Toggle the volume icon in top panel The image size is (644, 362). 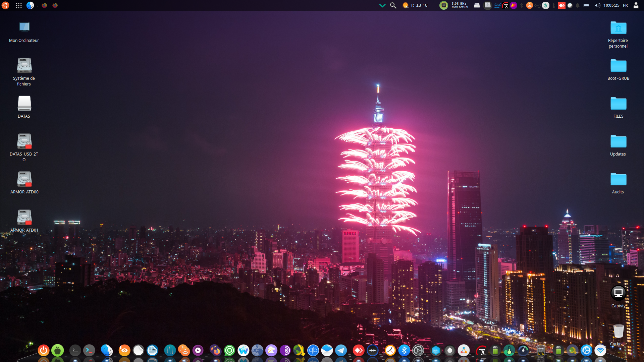click(597, 5)
